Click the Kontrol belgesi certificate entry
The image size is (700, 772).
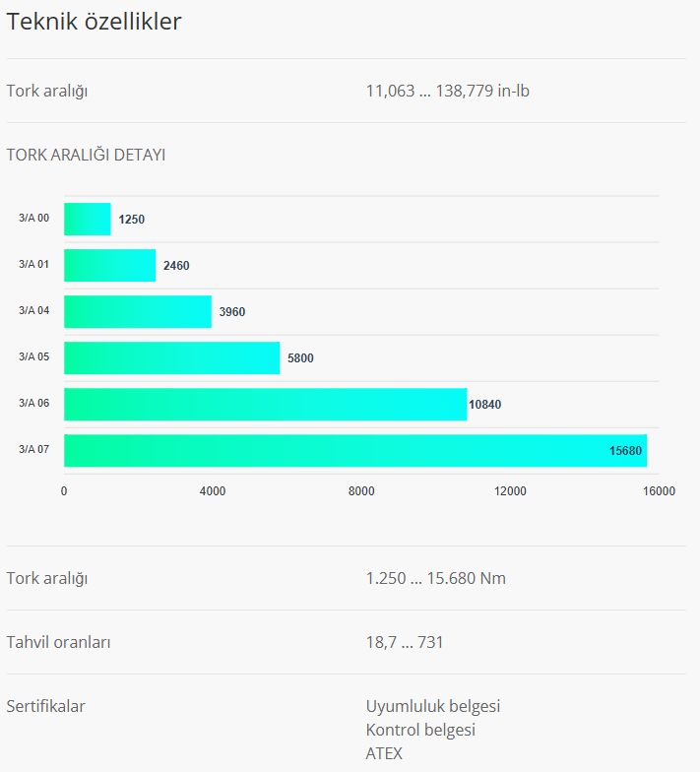click(x=420, y=730)
